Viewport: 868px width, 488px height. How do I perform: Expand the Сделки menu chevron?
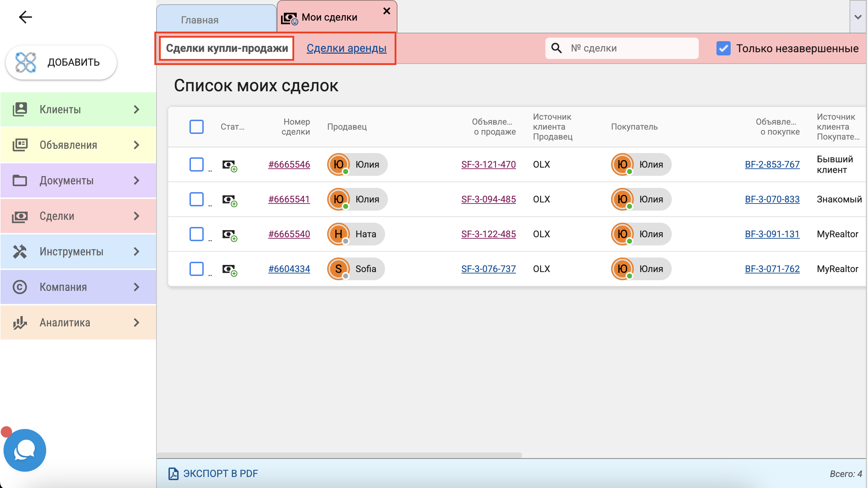[136, 216]
